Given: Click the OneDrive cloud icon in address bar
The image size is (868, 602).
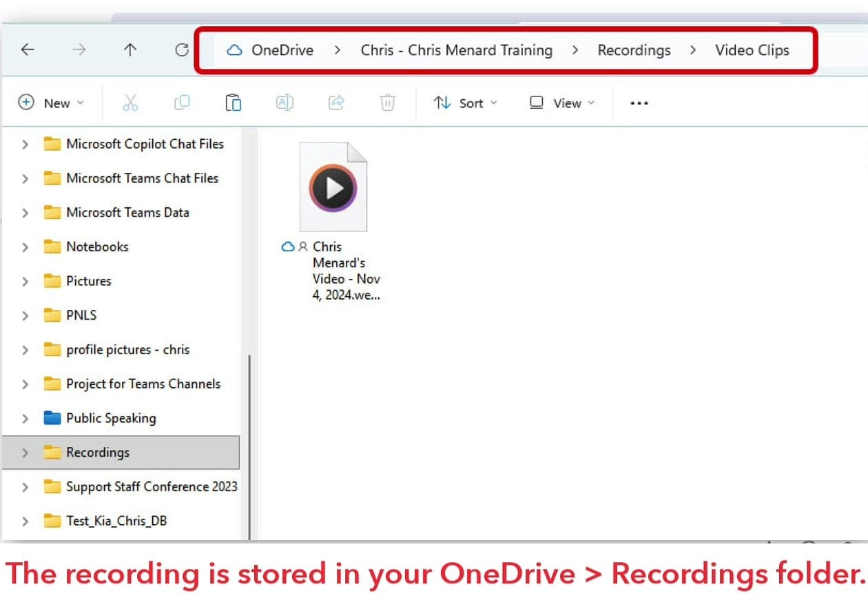Looking at the screenshot, I should point(235,50).
